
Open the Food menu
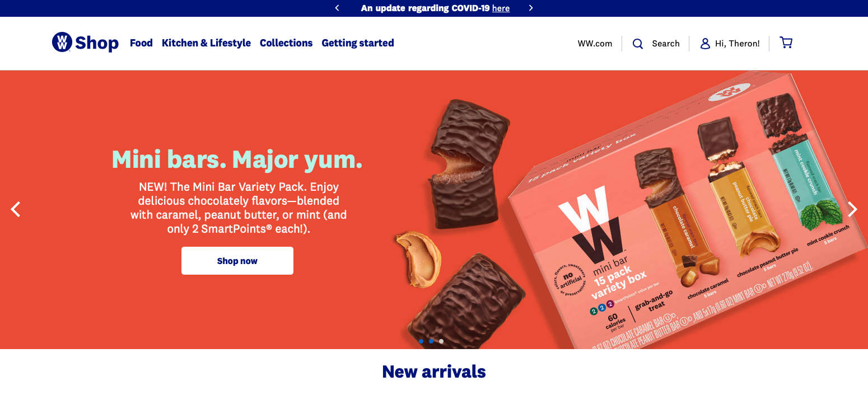click(141, 43)
